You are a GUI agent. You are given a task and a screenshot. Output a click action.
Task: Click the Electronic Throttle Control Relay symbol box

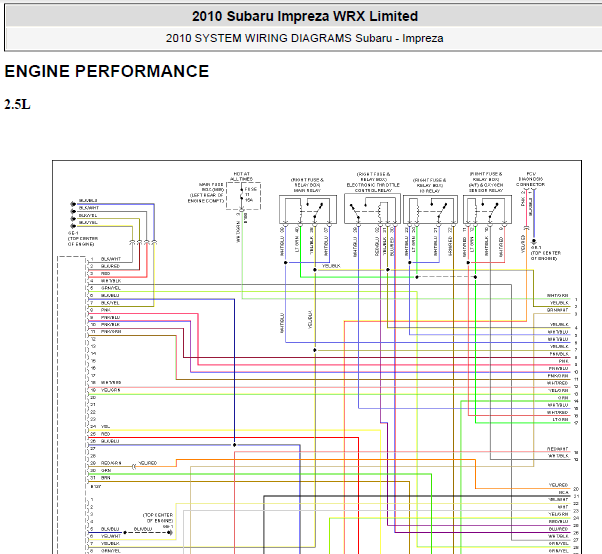[372, 209]
